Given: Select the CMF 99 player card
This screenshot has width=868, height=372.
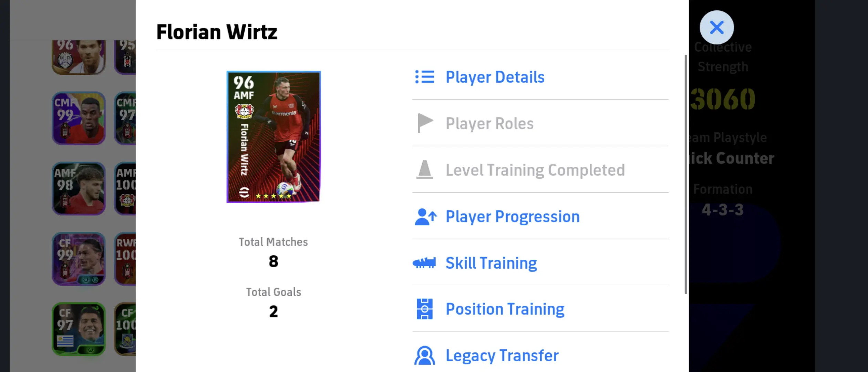Looking at the screenshot, I should (x=79, y=118).
